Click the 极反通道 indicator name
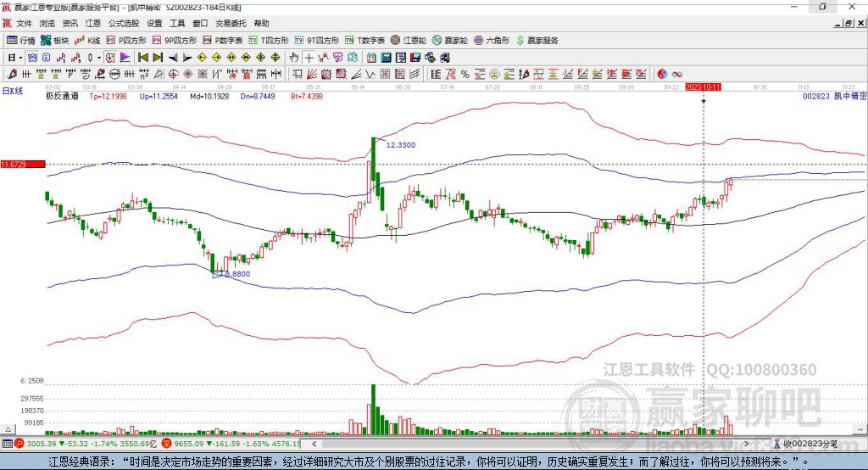 (62, 97)
